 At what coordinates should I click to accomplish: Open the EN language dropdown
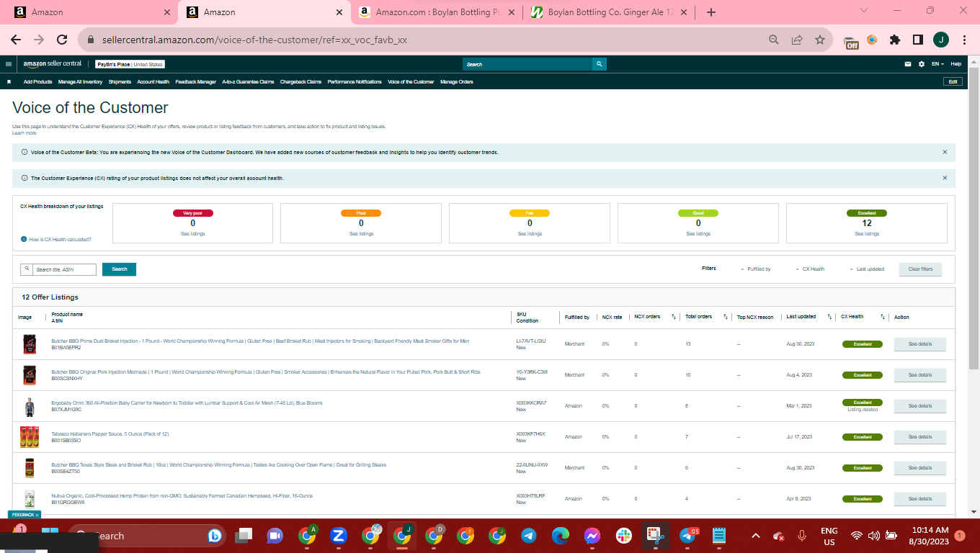point(937,64)
